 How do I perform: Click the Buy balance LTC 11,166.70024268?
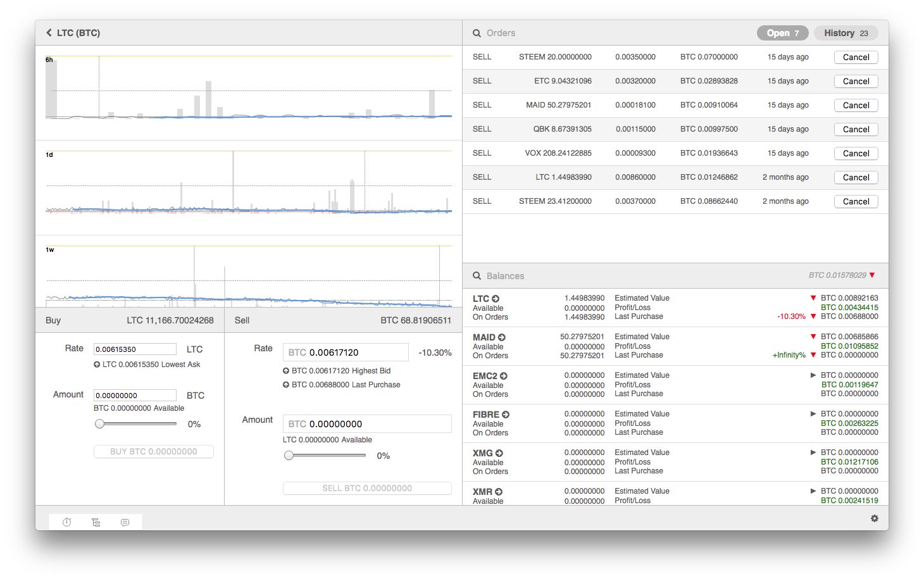pyautogui.click(x=170, y=320)
